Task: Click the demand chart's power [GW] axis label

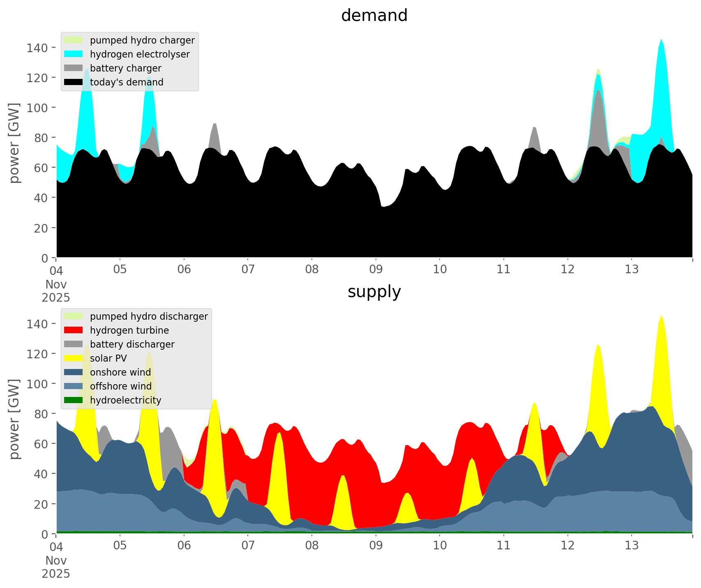Action: pyautogui.click(x=14, y=143)
